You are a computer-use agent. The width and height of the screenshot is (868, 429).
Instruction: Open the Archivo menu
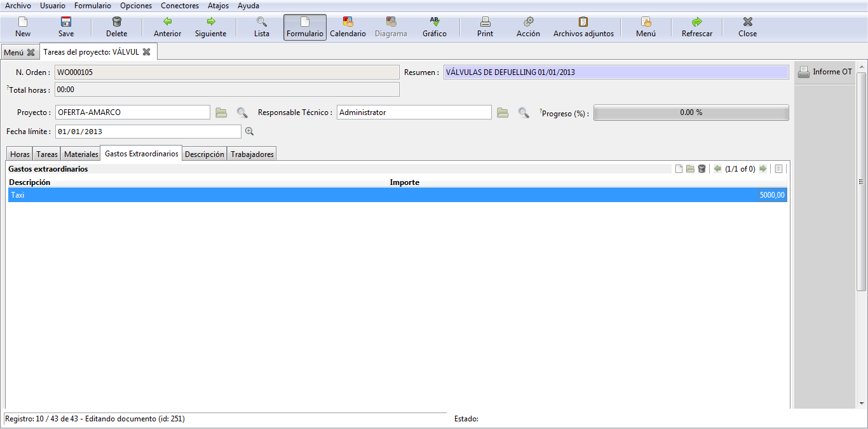coord(18,6)
